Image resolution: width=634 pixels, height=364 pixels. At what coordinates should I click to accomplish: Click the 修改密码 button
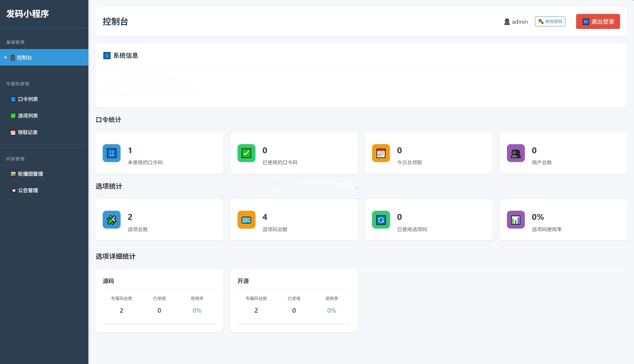click(550, 21)
